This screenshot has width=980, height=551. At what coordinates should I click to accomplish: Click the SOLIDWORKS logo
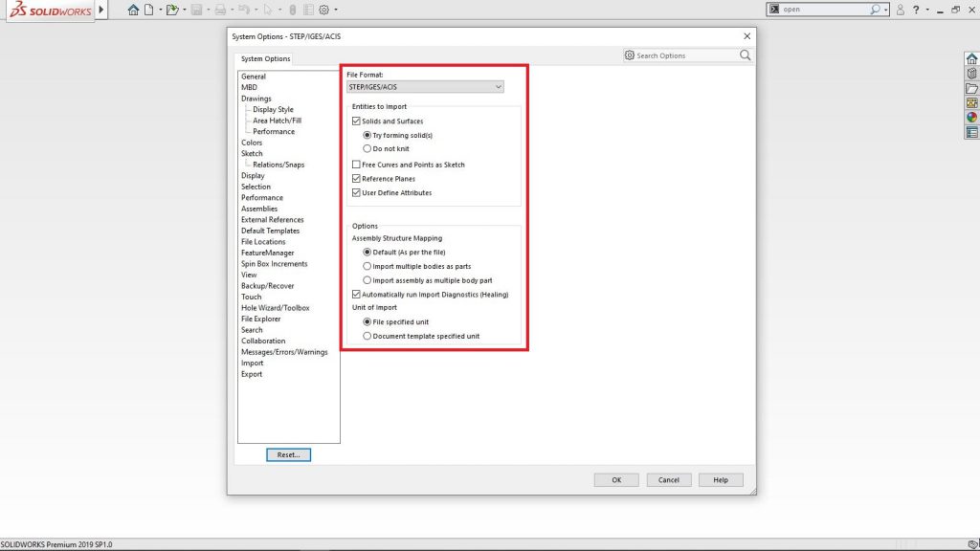pos(51,10)
